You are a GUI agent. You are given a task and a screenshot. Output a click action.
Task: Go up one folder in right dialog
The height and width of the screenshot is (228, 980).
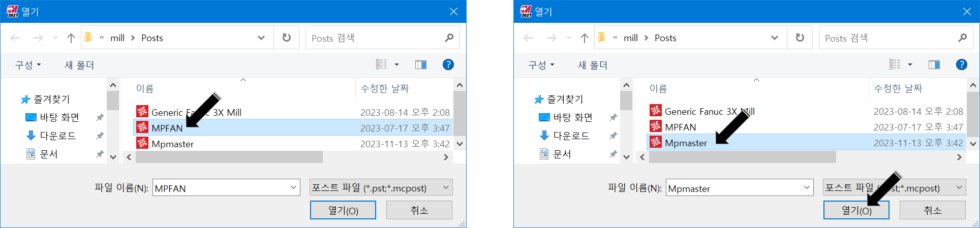click(585, 38)
